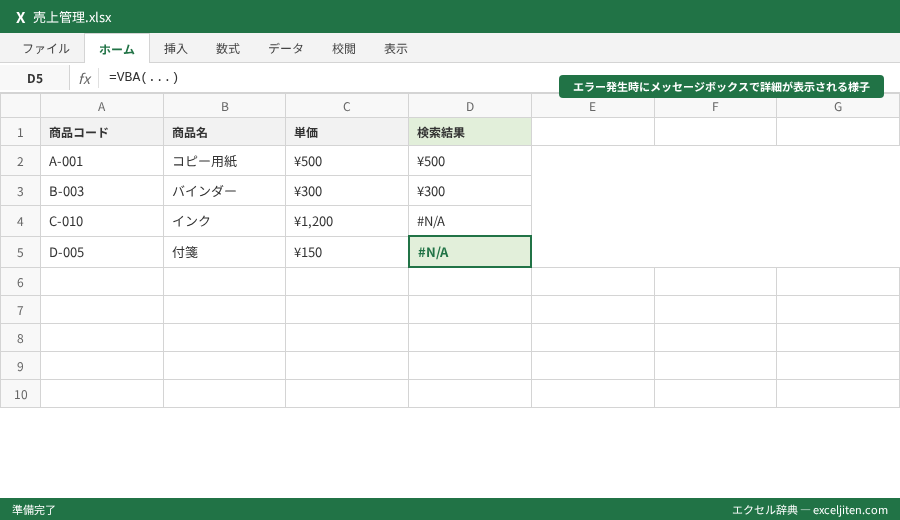900x520 pixels.
Task: Select the 付箋 cell
Action: click(224, 252)
